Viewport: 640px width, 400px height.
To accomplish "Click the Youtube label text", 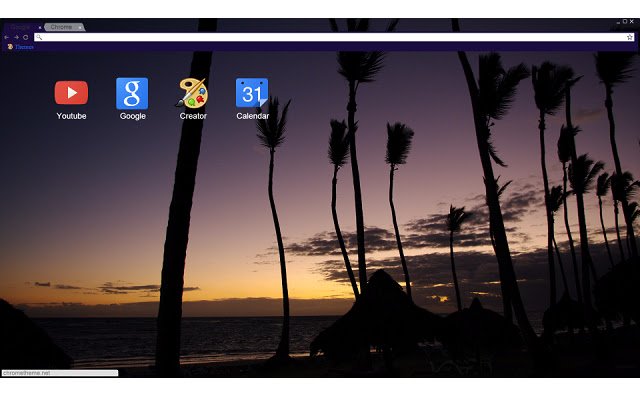I will [x=71, y=116].
